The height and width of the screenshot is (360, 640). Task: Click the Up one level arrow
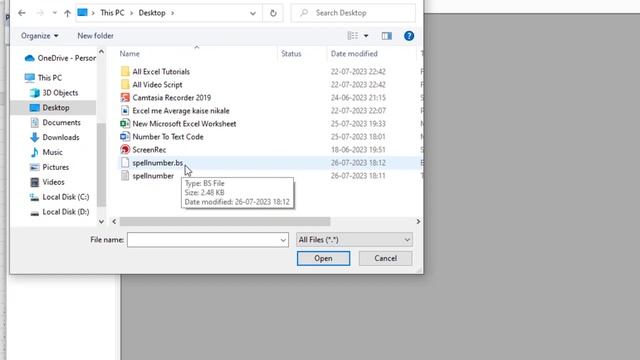(x=67, y=13)
